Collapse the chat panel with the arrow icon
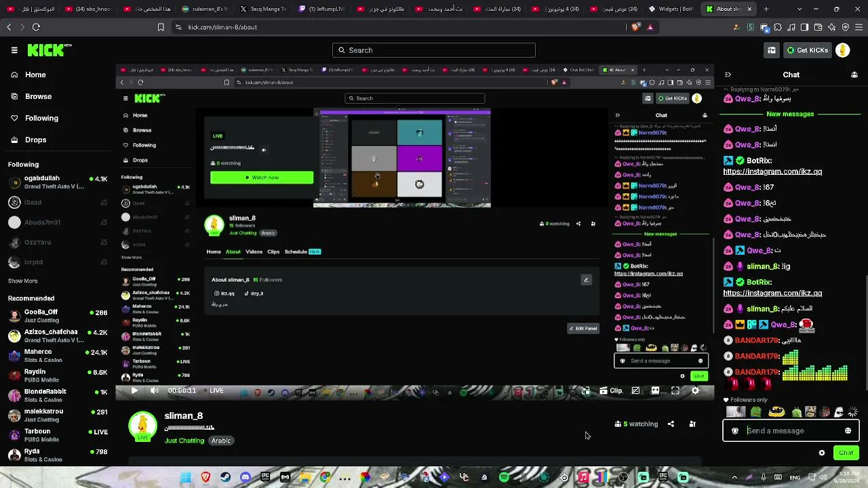 pos(728,75)
